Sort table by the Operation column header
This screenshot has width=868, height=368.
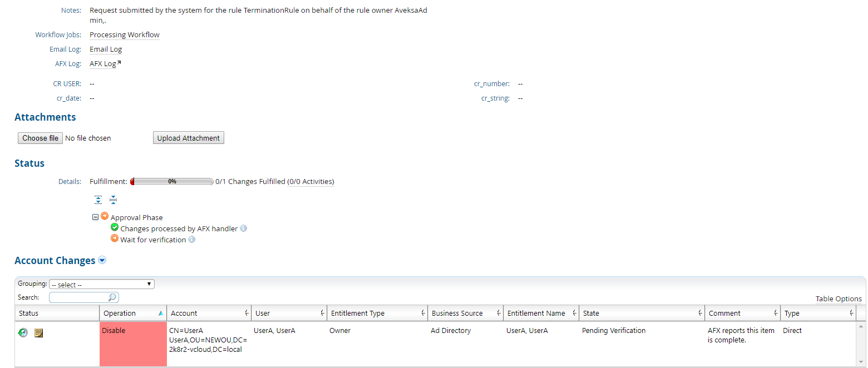coord(132,314)
